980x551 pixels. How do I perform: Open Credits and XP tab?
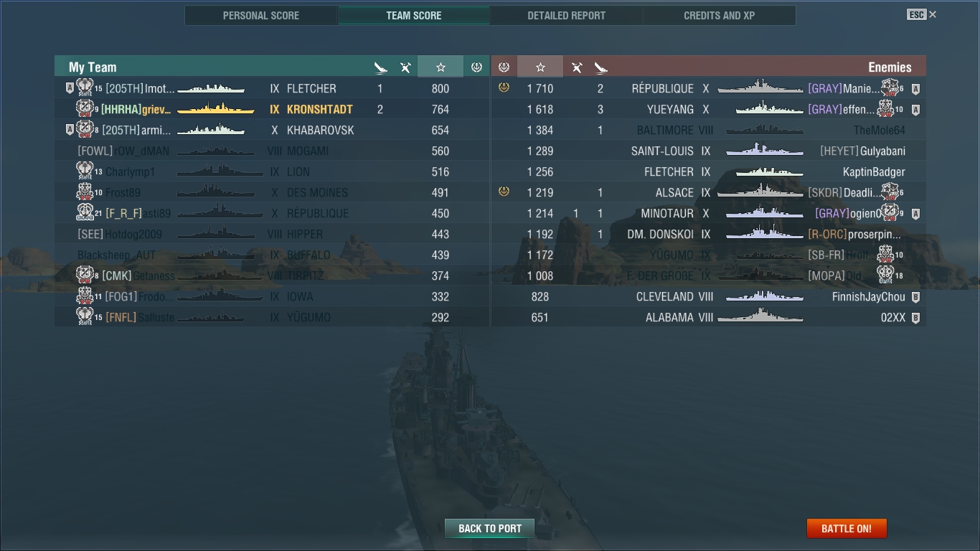(719, 15)
